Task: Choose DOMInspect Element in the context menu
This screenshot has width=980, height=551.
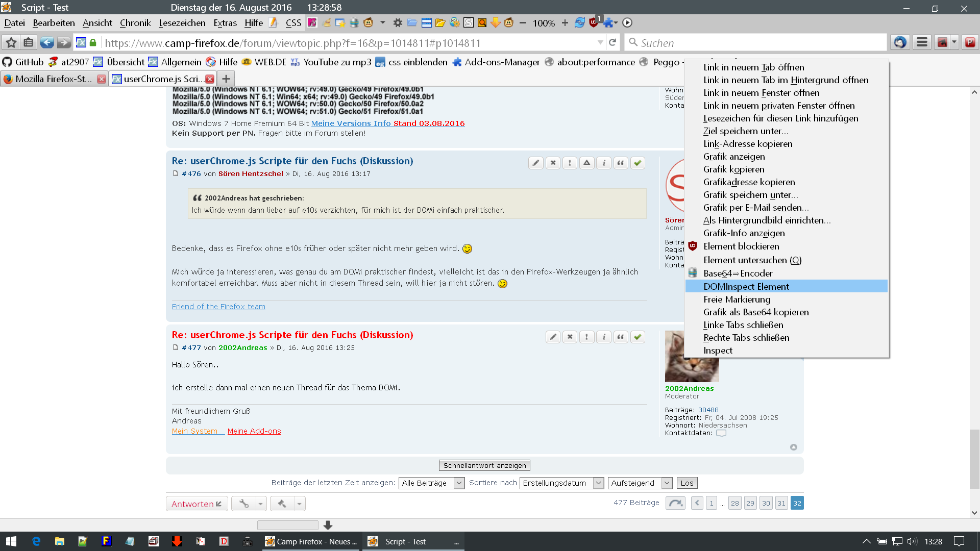Action: point(746,286)
